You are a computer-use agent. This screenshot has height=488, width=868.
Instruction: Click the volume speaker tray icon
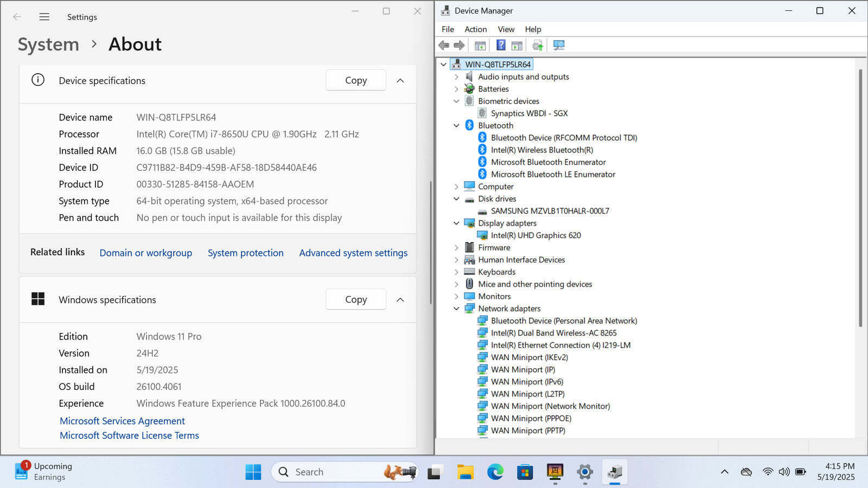click(x=784, y=472)
